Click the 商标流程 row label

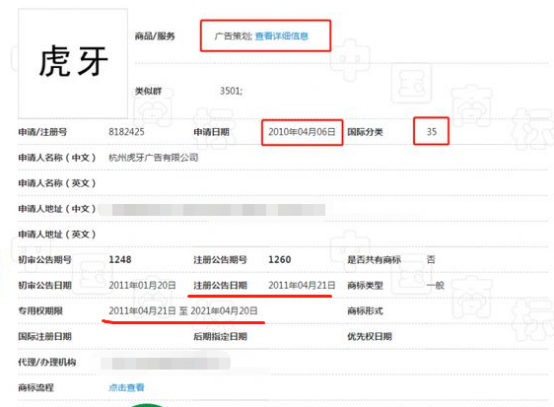36,388
